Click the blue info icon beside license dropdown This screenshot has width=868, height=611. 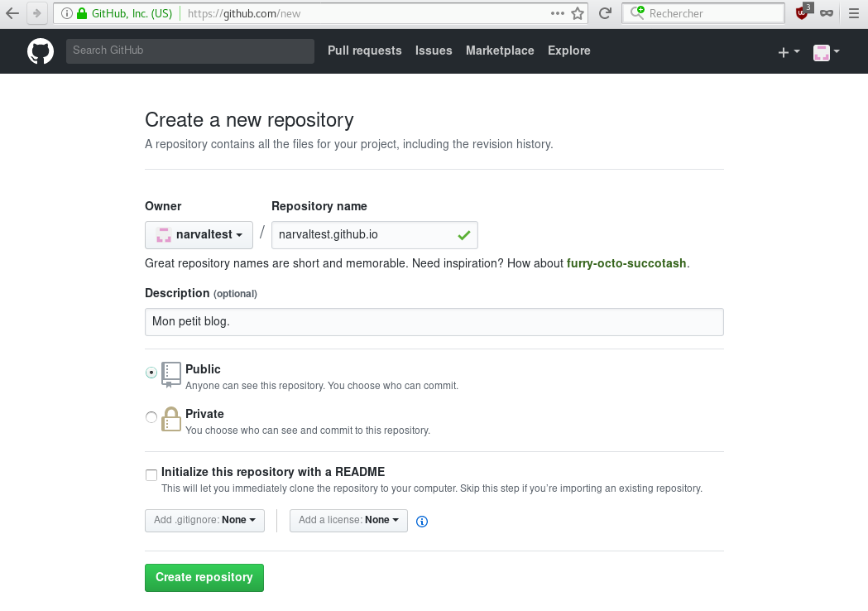422,522
